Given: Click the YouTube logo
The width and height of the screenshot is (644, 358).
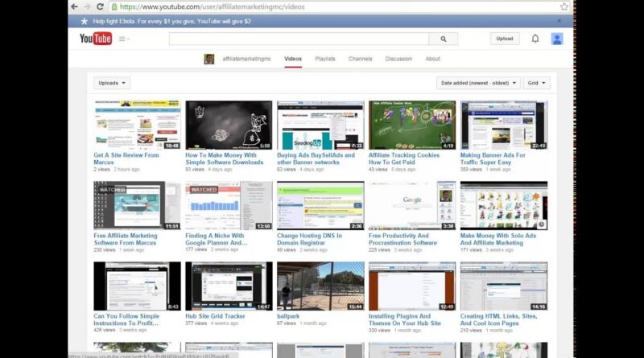Looking at the screenshot, I should (x=95, y=39).
